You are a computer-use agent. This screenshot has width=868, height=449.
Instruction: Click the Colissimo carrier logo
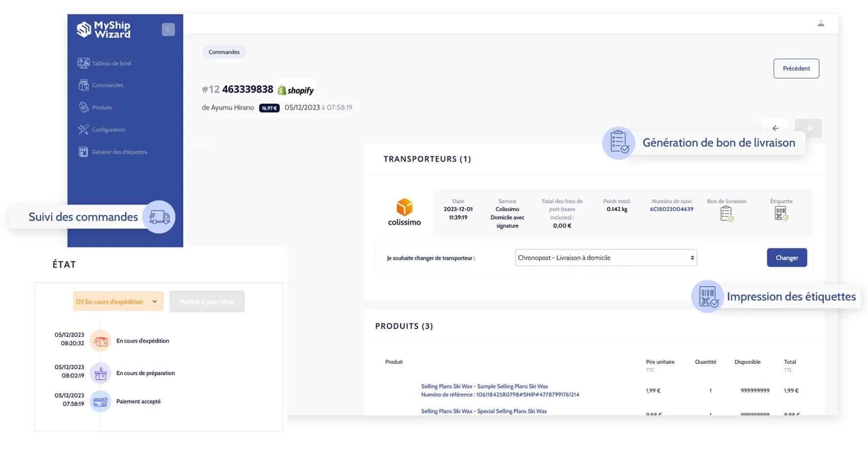(404, 213)
